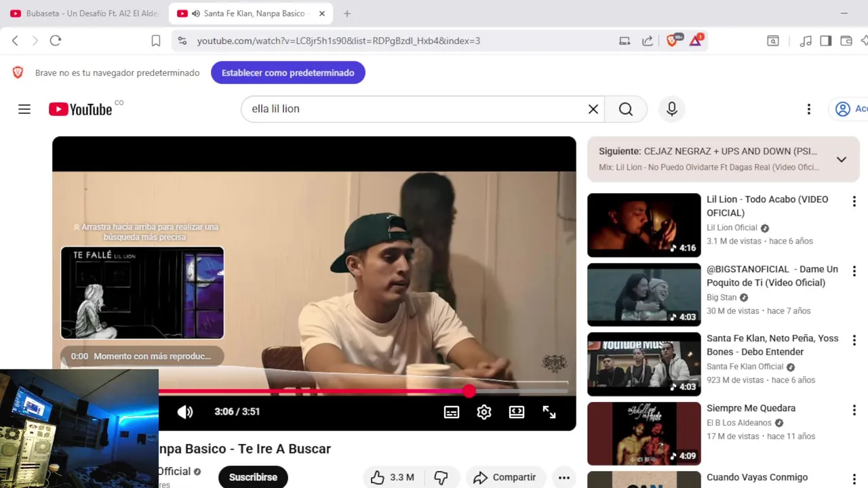The width and height of the screenshot is (868, 488).
Task: Open options for Lil Lion - Todo Acabo
Action: coord(854,201)
